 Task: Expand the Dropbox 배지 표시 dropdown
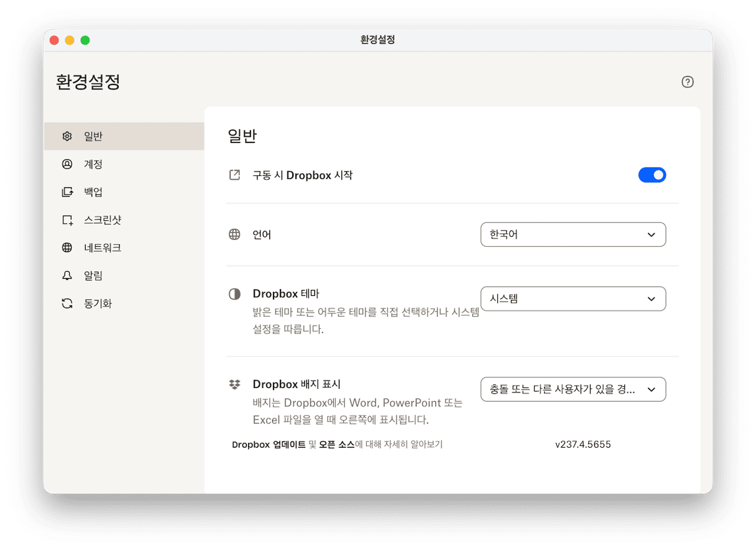[573, 390]
